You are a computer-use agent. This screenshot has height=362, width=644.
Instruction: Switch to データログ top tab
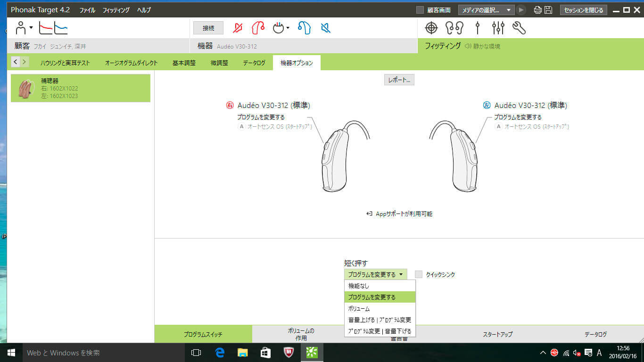click(254, 63)
